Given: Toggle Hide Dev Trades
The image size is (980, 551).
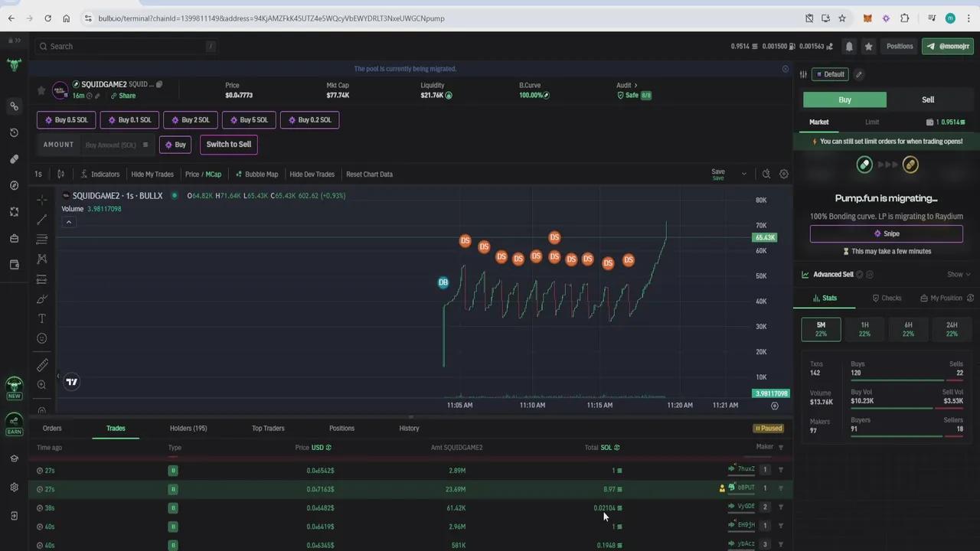Looking at the screenshot, I should tap(312, 174).
